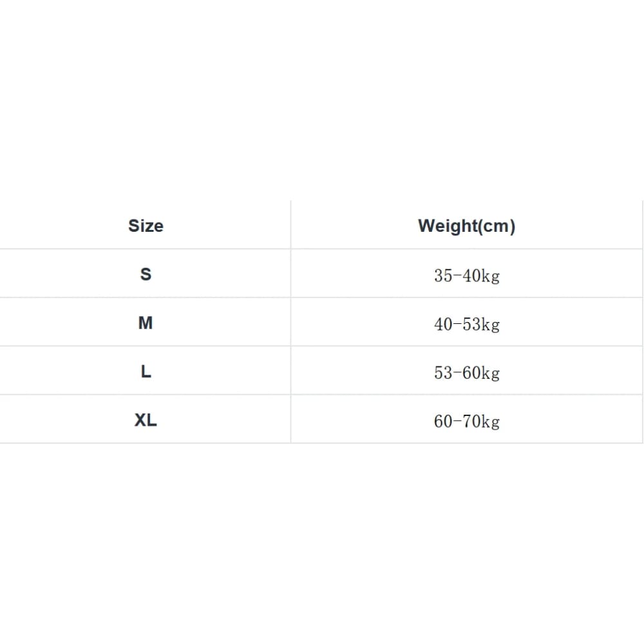The width and height of the screenshot is (644, 644).
Task: Select the M size cell
Action: point(146,323)
